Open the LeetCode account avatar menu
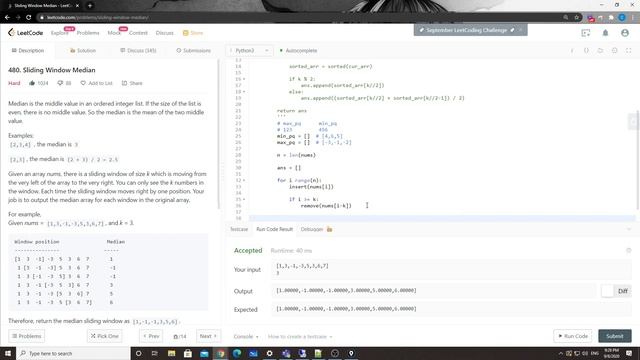Image resolution: width=640 pixels, height=360 pixels. pos(625,33)
